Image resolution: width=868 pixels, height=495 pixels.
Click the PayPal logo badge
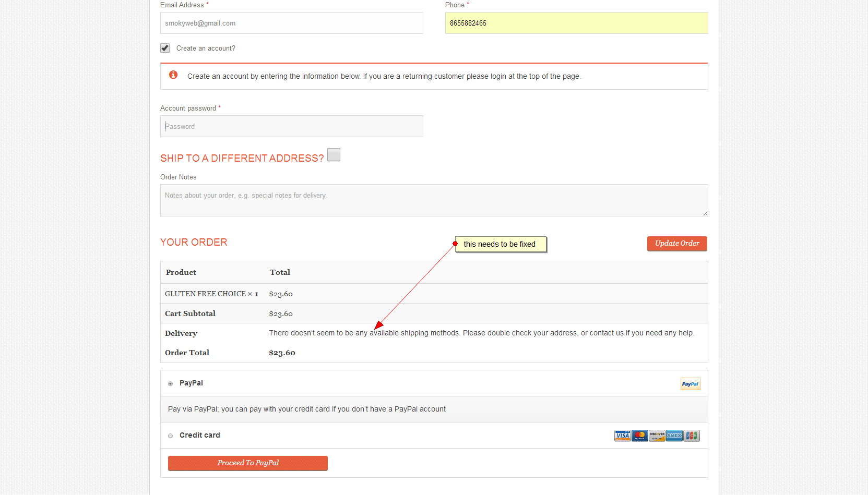pyautogui.click(x=690, y=384)
